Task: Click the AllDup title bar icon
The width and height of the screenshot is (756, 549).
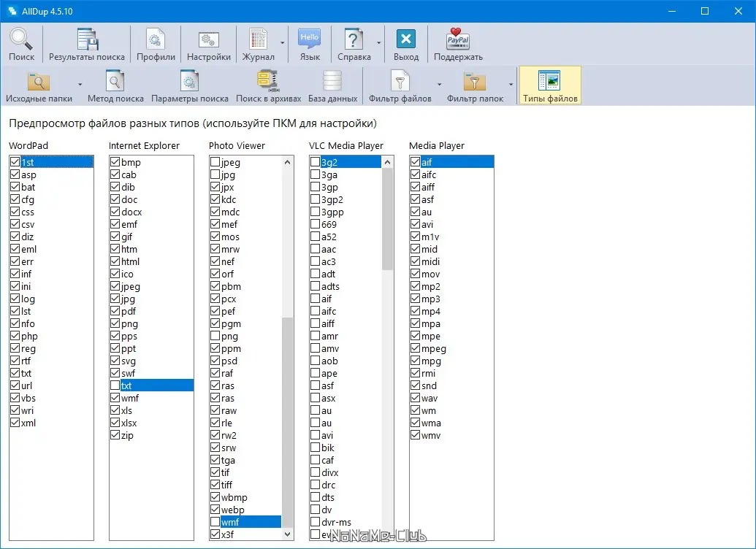Action: click(12, 11)
